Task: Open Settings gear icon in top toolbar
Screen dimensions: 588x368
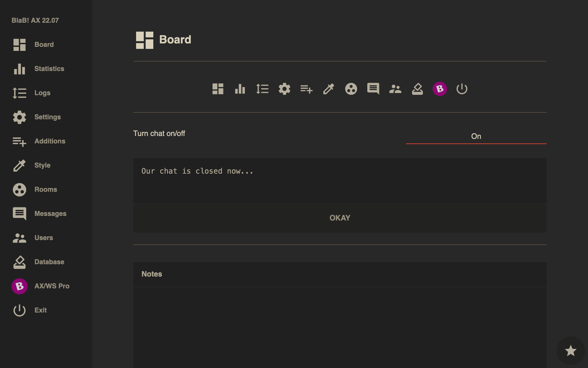Action: tap(284, 89)
